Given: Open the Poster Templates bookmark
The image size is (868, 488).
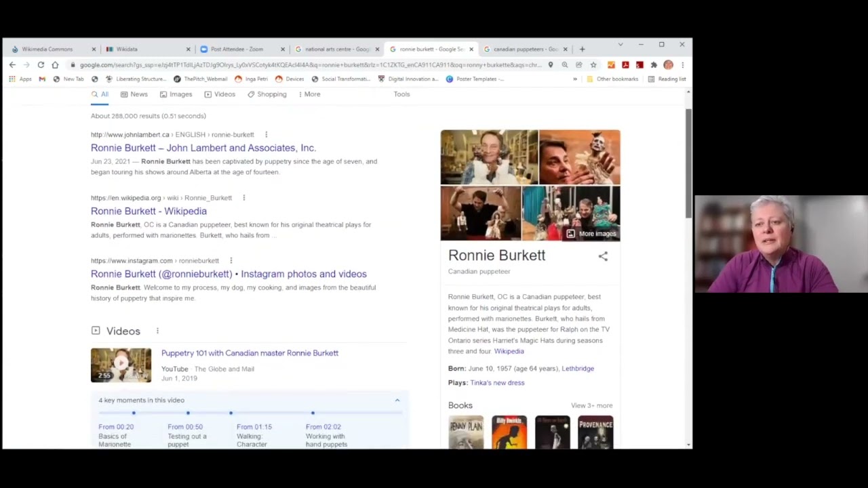Looking at the screenshot, I should click(475, 79).
